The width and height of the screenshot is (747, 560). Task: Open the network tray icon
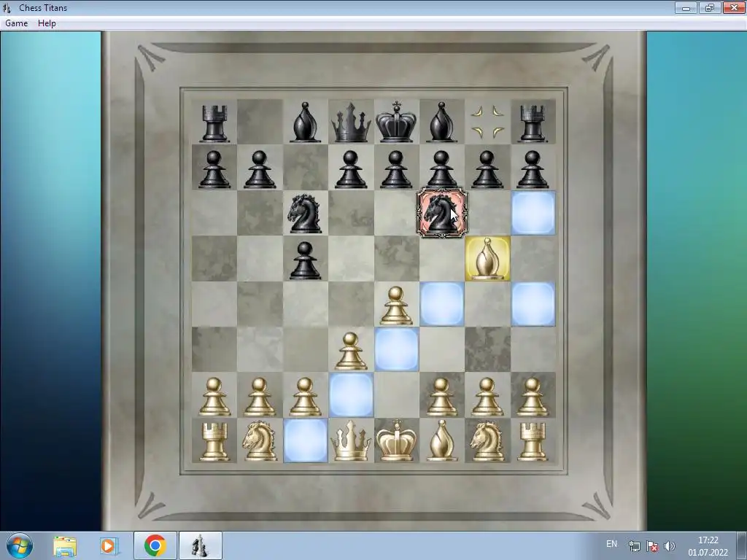pos(634,546)
